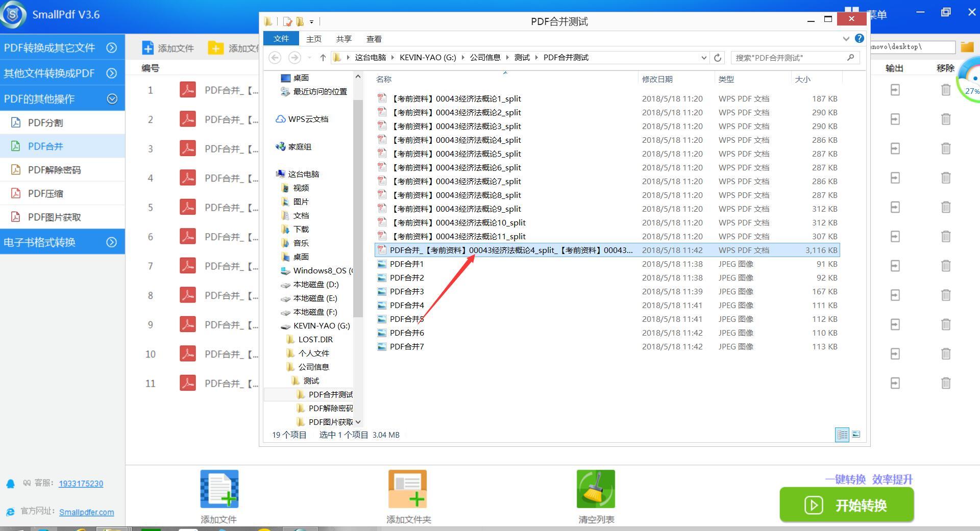
Task: Open output for row 2 via its icon
Action: pos(895,119)
